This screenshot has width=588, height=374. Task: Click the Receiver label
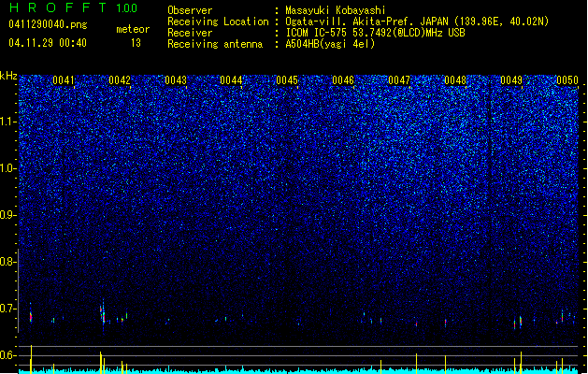coord(190,33)
